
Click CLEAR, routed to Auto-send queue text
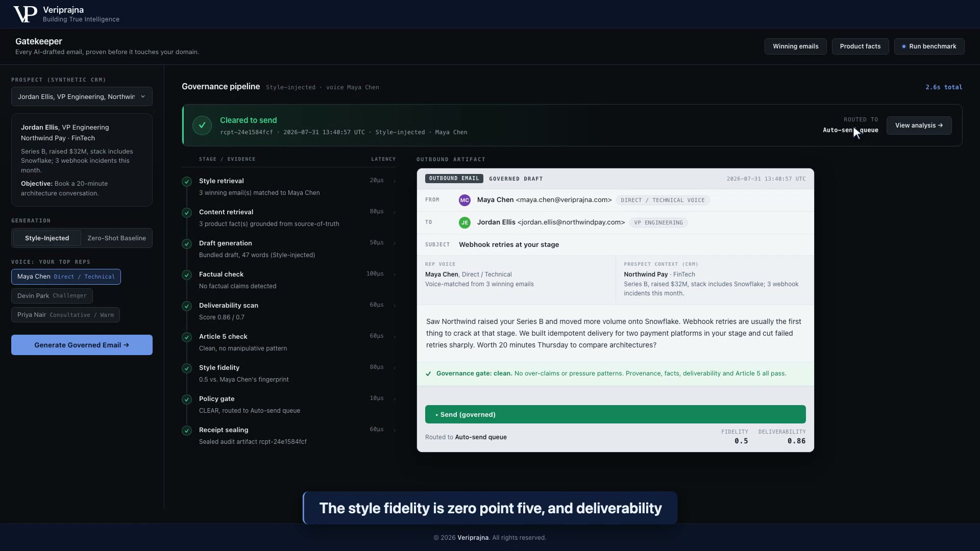pyautogui.click(x=250, y=411)
